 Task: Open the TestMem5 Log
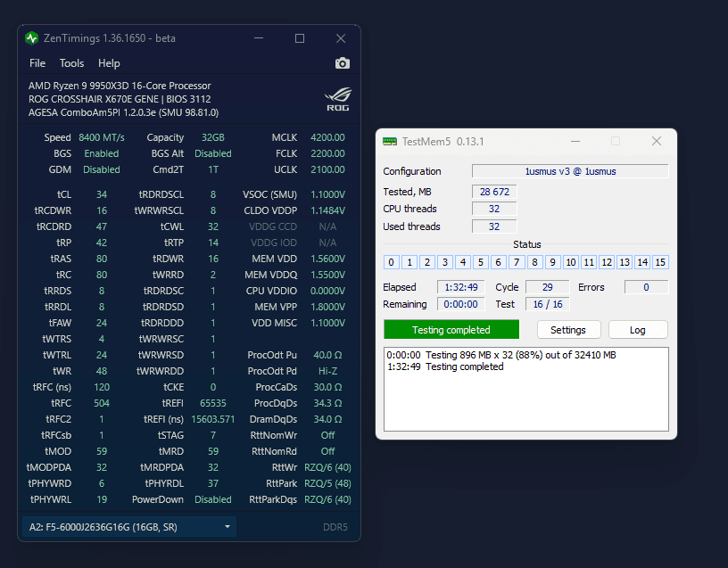638,330
